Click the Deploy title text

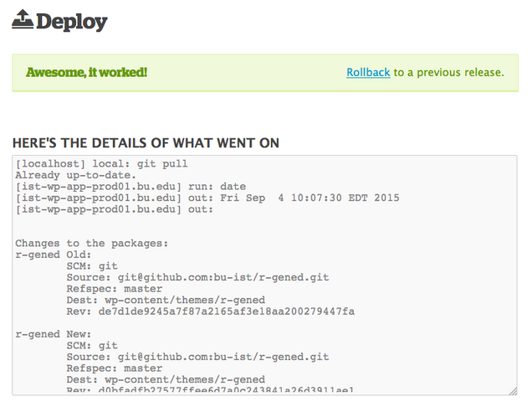[x=71, y=21]
